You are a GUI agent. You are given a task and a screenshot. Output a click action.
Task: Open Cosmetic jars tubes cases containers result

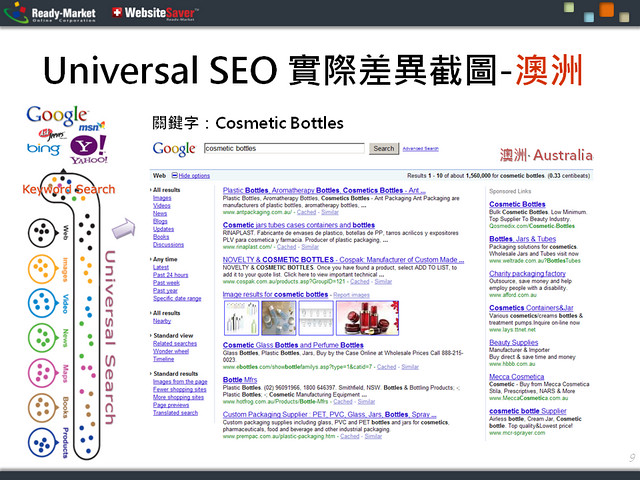pos(299,225)
